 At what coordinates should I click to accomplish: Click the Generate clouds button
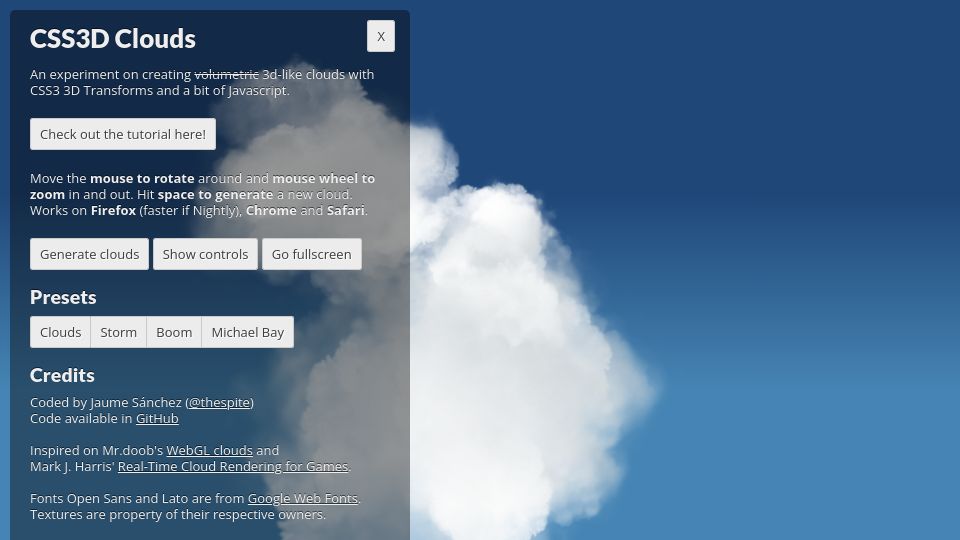pyautogui.click(x=89, y=254)
